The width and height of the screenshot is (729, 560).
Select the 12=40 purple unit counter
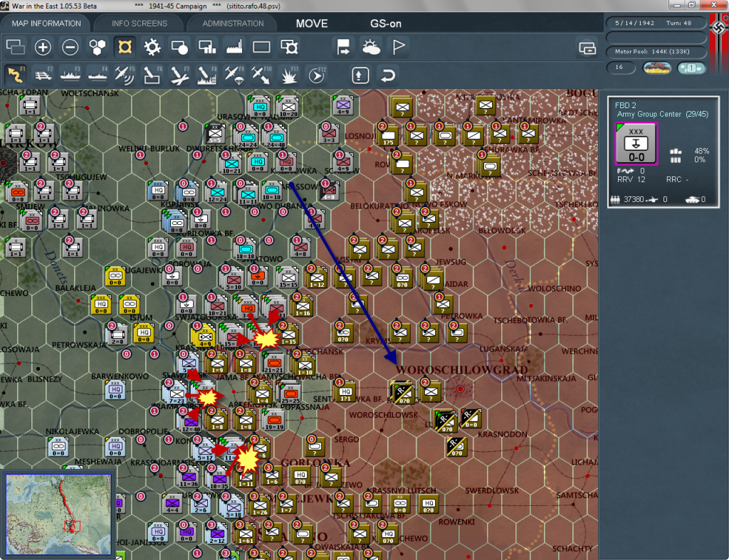tap(191, 421)
